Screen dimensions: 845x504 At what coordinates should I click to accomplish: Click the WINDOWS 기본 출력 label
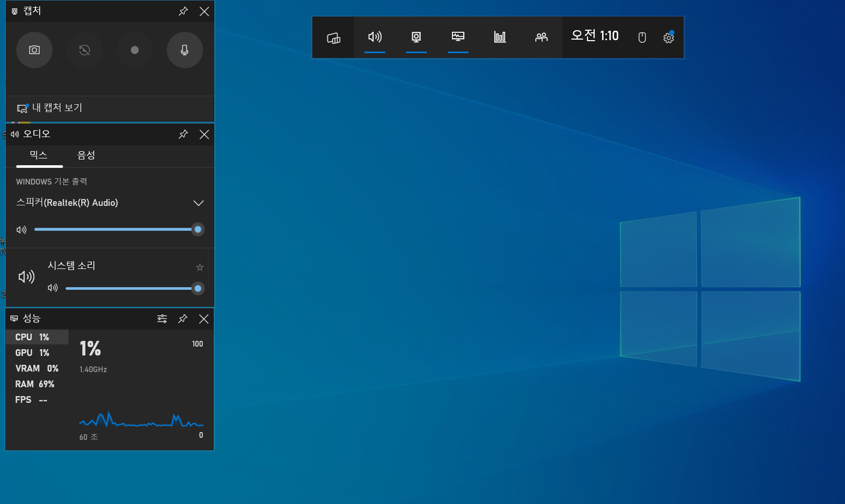52,181
